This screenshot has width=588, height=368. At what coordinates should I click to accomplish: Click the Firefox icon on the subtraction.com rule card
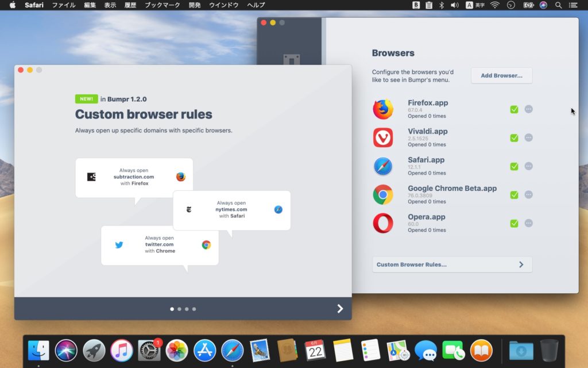point(180,177)
